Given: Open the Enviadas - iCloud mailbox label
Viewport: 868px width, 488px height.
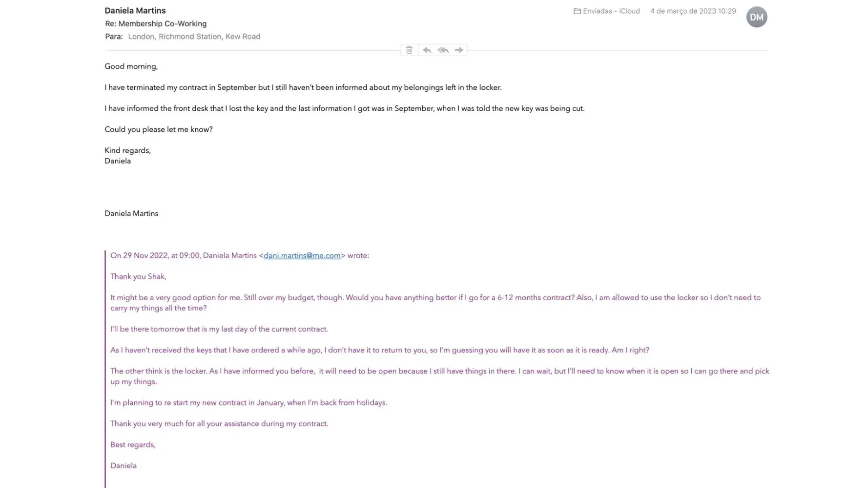Looking at the screenshot, I should click(611, 11).
